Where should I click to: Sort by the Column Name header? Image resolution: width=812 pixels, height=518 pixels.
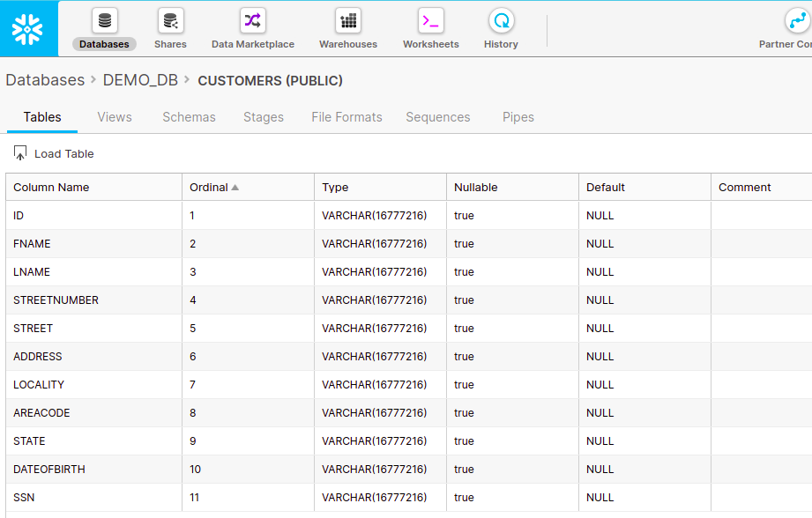click(x=51, y=187)
